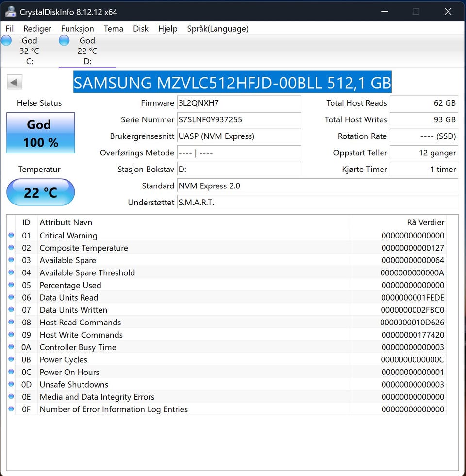This screenshot has height=476, width=466.
Task: Click the God 100 % health status button
Action: click(41, 133)
